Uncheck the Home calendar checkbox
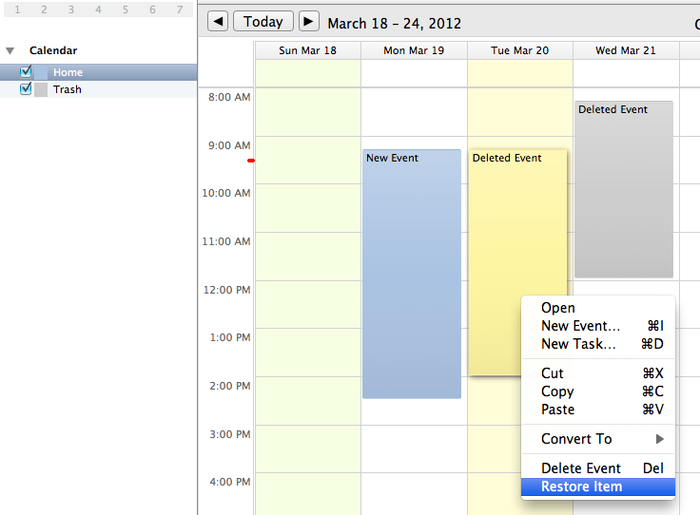The height and width of the screenshot is (515, 700). coord(26,71)
